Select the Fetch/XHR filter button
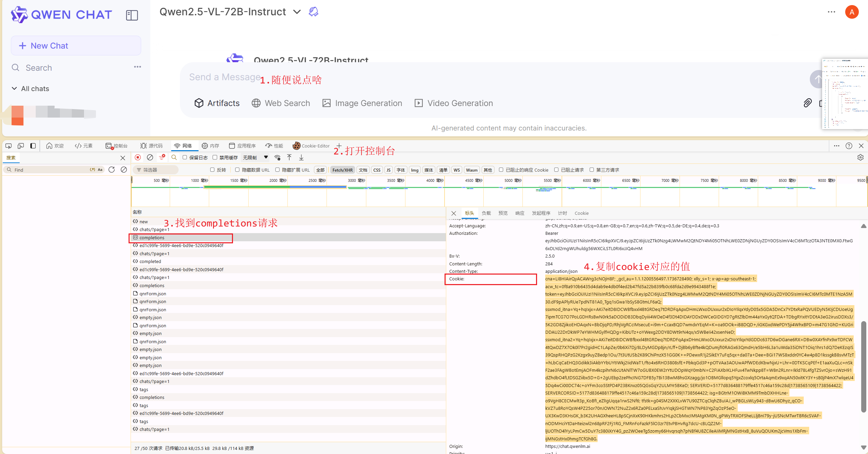 343,170
